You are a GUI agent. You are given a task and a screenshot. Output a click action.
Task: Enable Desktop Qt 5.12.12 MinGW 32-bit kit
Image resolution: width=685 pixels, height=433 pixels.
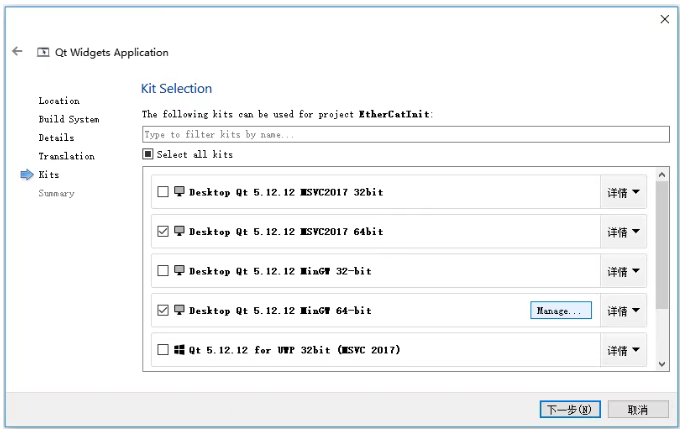tap(163, 271)
